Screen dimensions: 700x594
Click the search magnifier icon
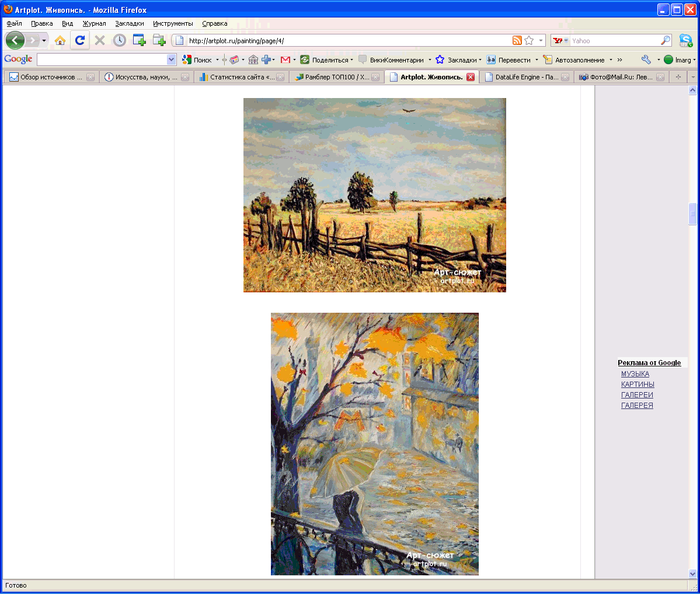665,41
